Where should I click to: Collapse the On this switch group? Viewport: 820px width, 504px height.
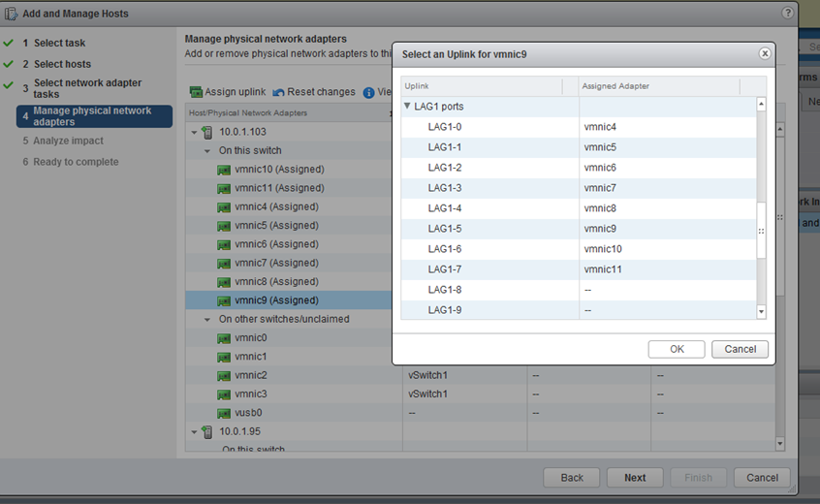click(x=207, y=151)
